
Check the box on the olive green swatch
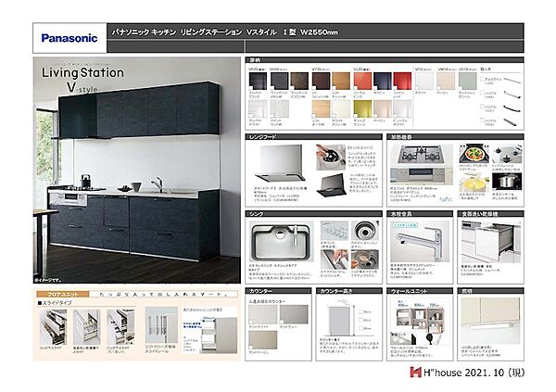(x=356, y=115)
